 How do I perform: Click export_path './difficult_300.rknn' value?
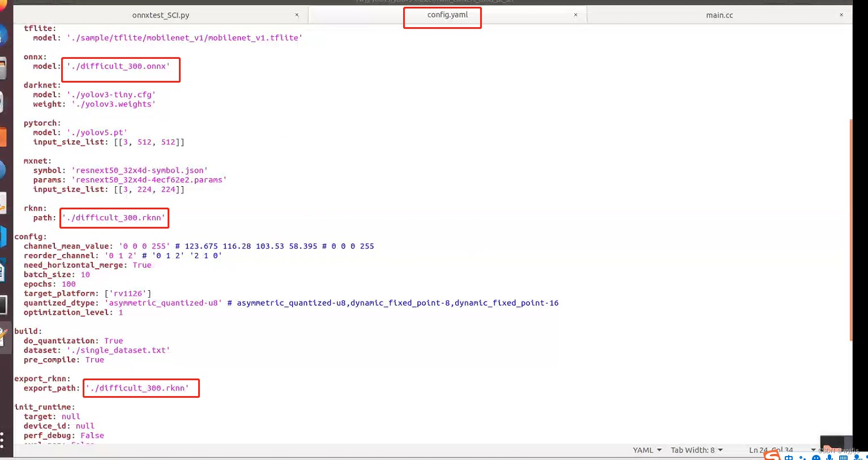(137, 388)
